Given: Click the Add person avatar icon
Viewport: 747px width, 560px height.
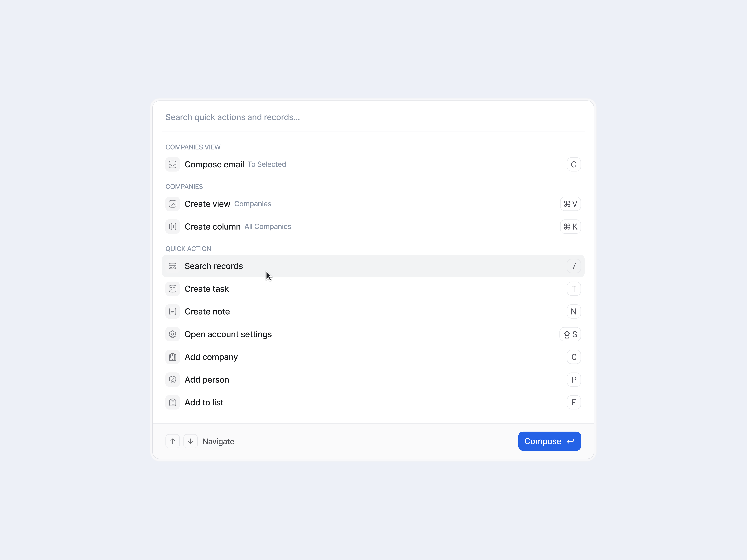Looking at the screenshot, I should [173, 379].
